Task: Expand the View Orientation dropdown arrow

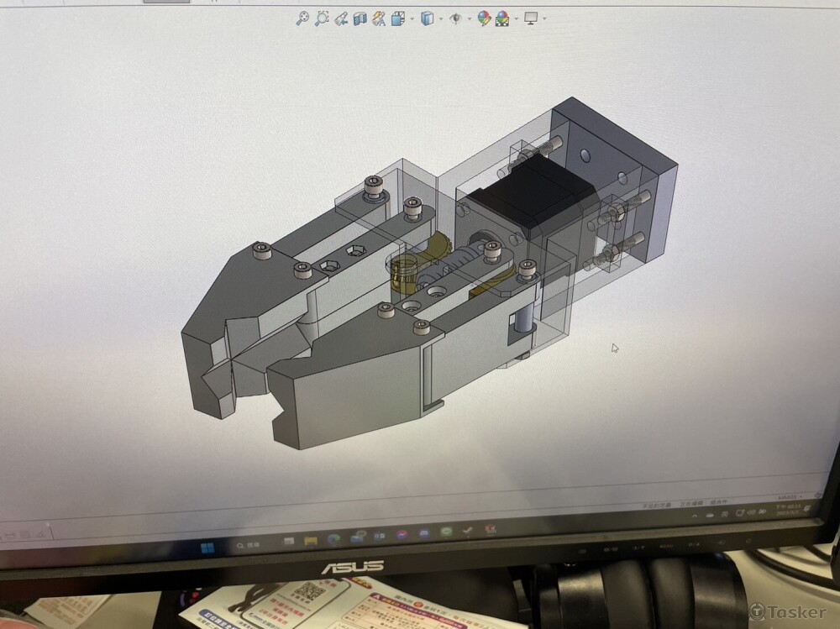Action: click(x=411, y=18)
